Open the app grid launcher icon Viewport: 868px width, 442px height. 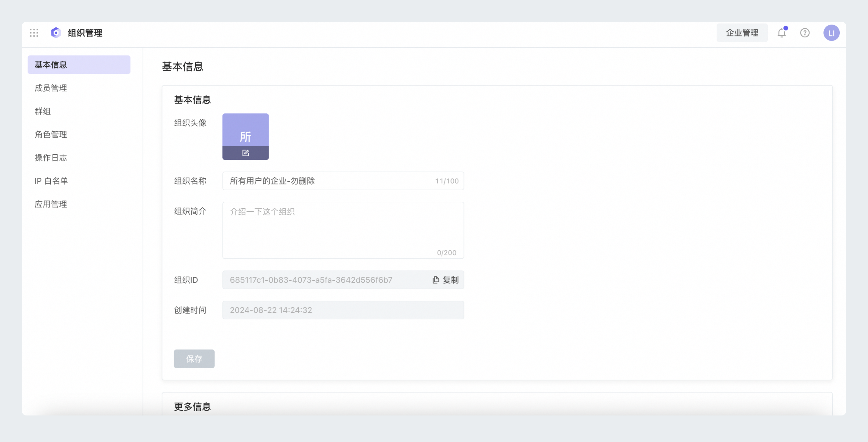(x=34, y=33)
